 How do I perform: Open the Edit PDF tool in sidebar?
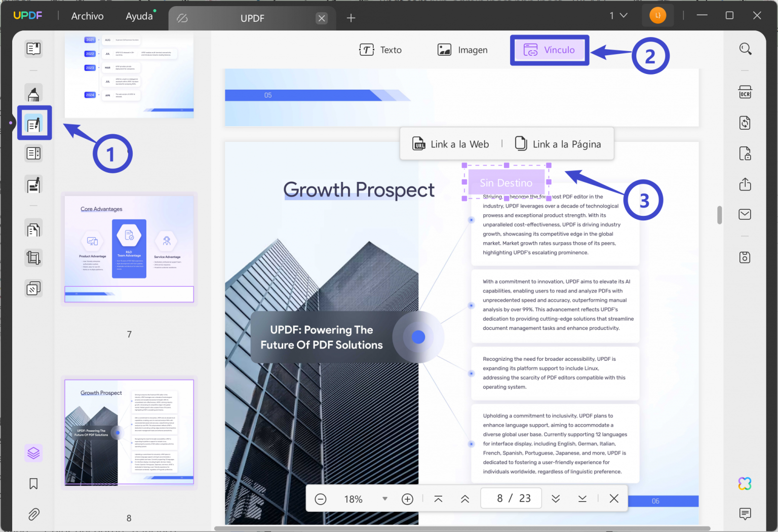click(x=34, y=123)
